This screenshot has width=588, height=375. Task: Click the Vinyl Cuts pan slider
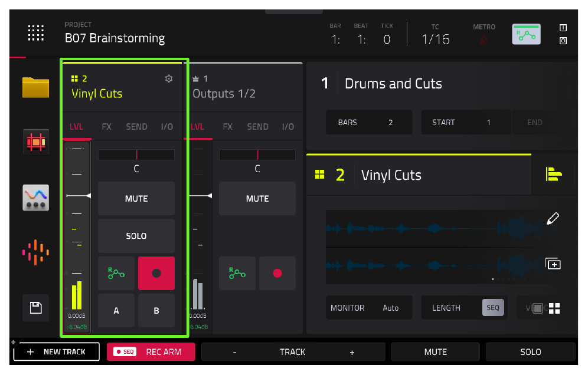coord(136,154)
